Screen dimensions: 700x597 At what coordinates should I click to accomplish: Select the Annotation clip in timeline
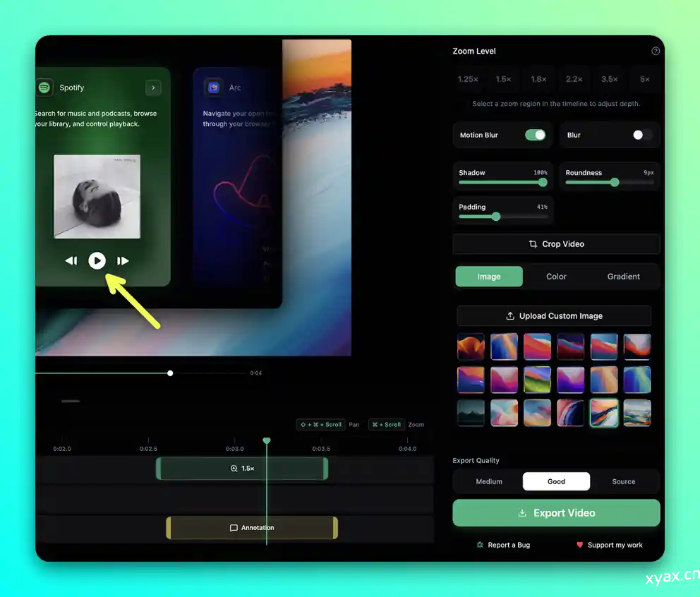(252, 528)
